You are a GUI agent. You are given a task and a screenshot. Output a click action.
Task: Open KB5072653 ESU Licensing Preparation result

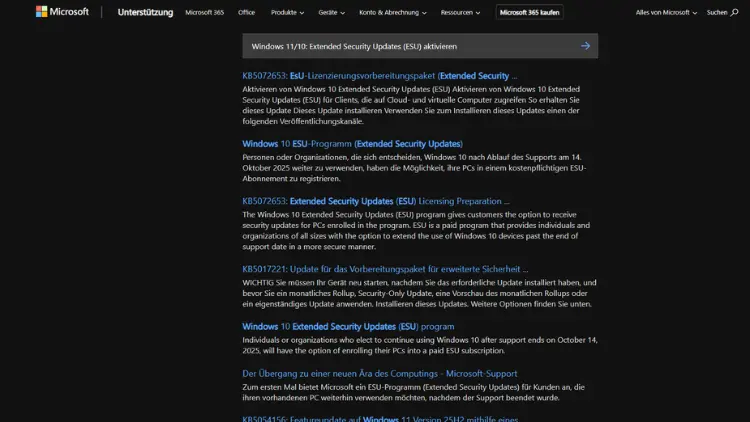375,201
